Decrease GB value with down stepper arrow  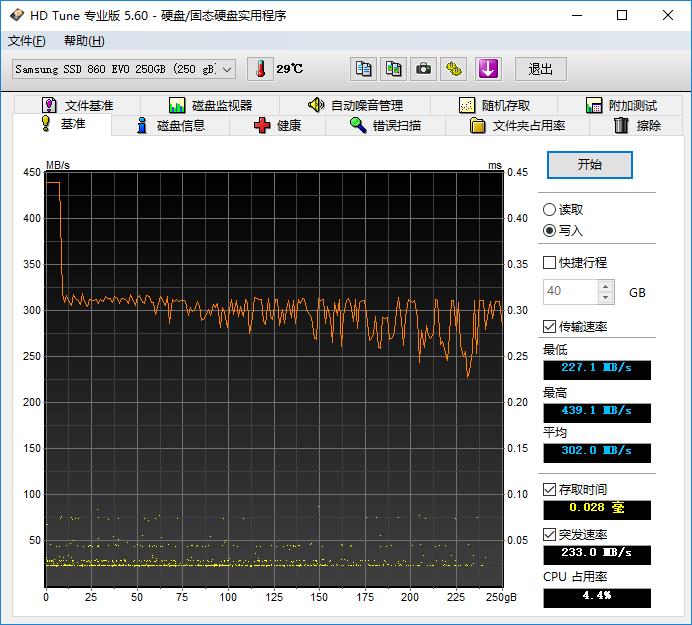tap(606, 297)
